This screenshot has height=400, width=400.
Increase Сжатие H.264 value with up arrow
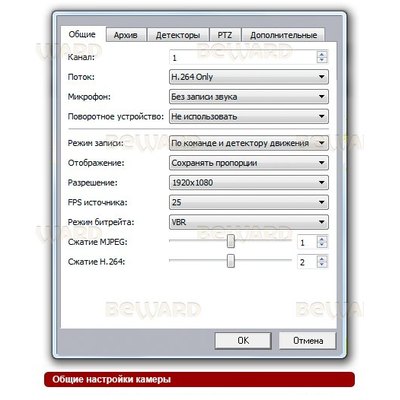tap(322, 259)
